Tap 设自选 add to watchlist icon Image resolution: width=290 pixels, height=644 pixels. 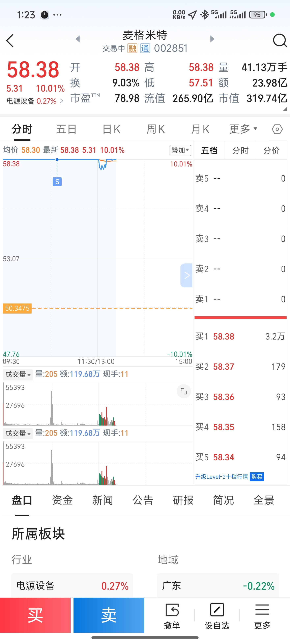point(217,616)
